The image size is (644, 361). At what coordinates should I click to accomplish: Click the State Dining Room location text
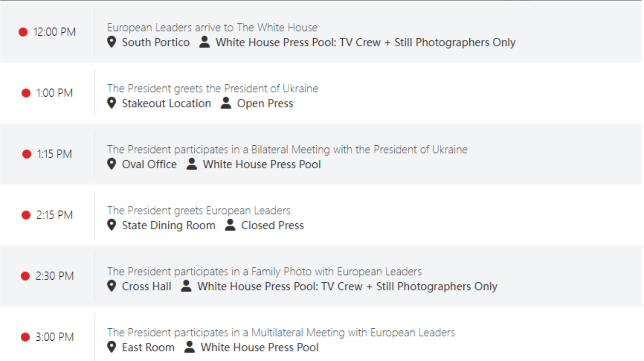168,225
